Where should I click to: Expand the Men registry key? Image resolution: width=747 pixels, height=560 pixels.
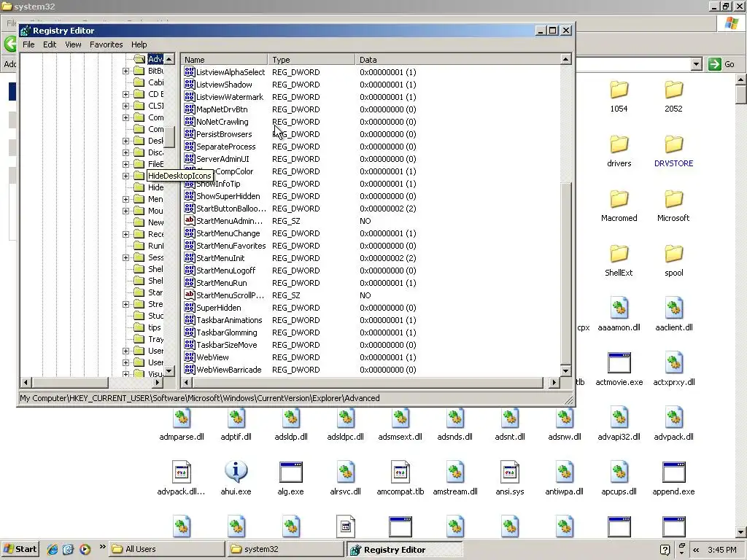125,199
